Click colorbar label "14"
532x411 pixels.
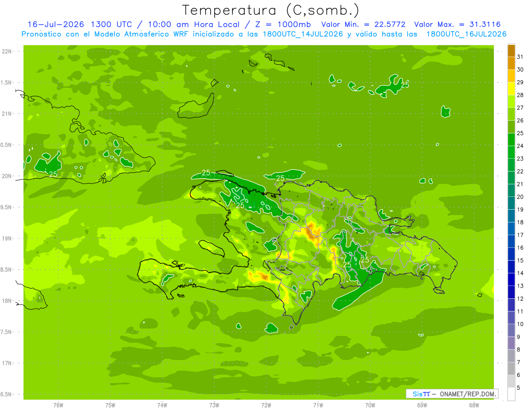point(520,273)
